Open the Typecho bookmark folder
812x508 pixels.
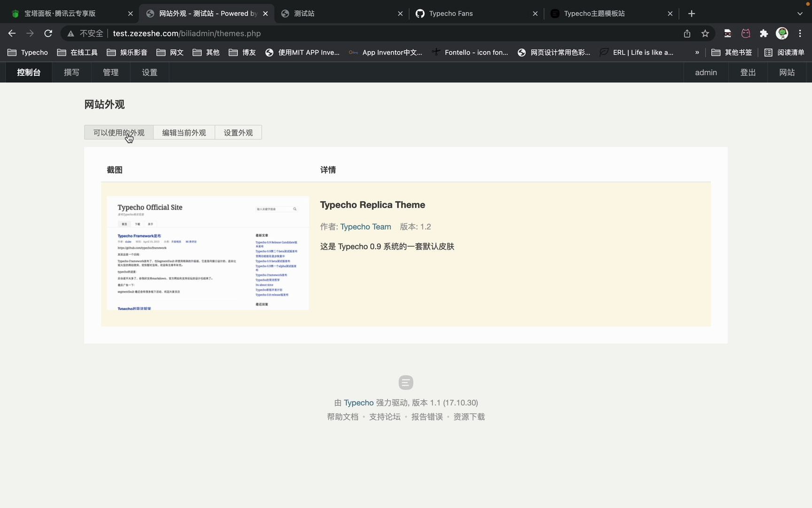(28, 53)
